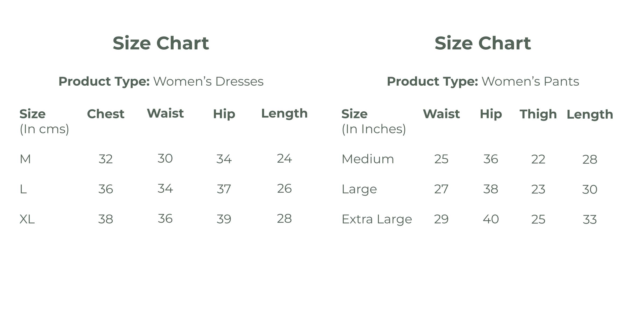Click length value 33 for Extra Large

point(590,219)
